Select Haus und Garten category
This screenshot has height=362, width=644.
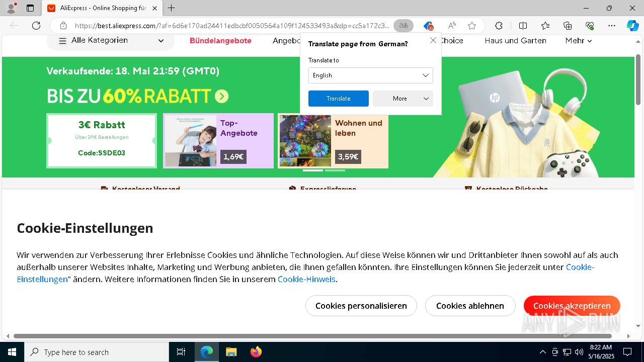515,41
